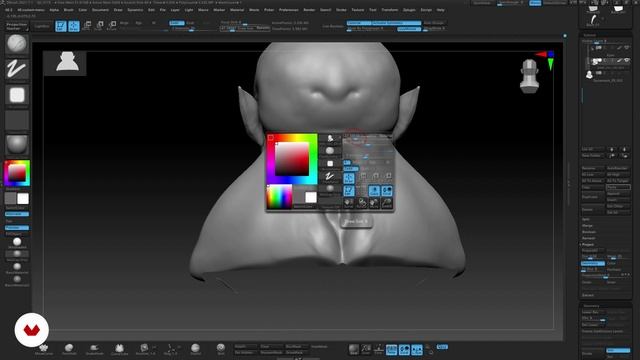
Task: Collapse the Geometry panel header
Action: [591, 306]
